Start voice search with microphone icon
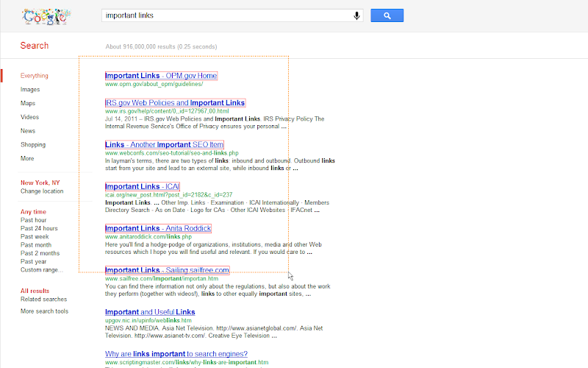This screenshot has height=368, width=588. coord(356,15)
